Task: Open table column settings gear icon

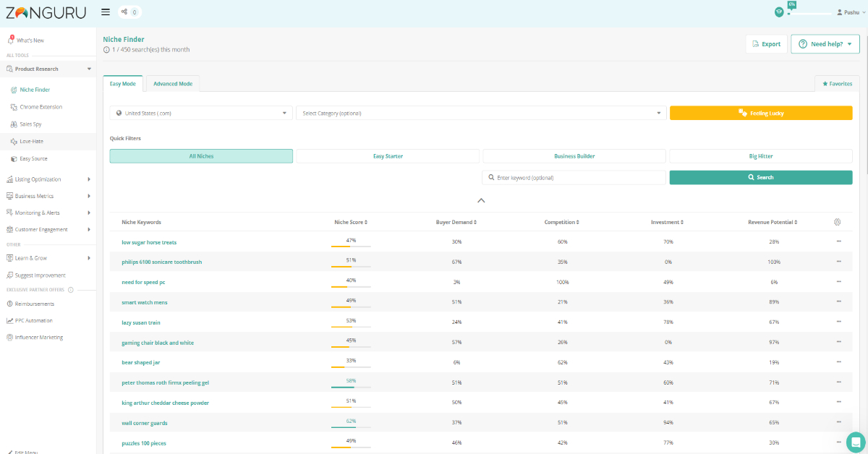Action: click(838, 222)
